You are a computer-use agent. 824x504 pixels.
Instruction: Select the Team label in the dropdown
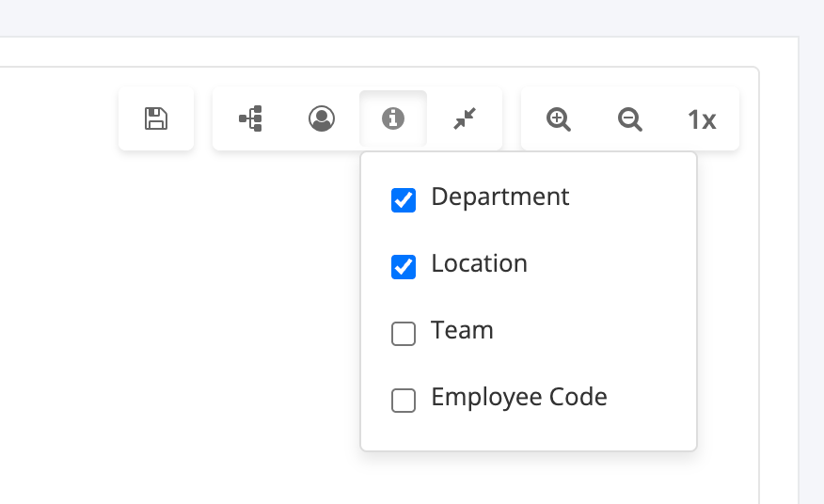[x=462, y=331]
